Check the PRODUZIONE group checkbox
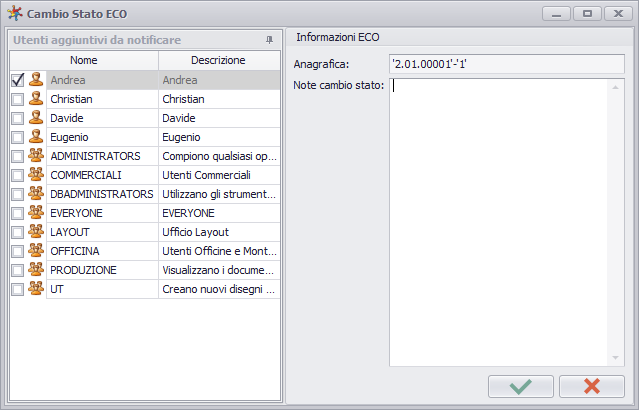Image resolution: width=639 pixels, height=410 pixels. [x=18, y=270]
